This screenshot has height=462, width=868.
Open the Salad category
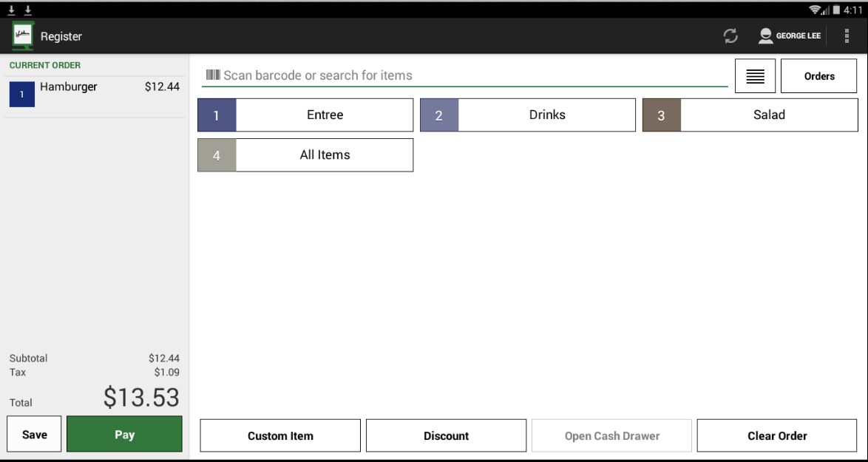point(750,115)
